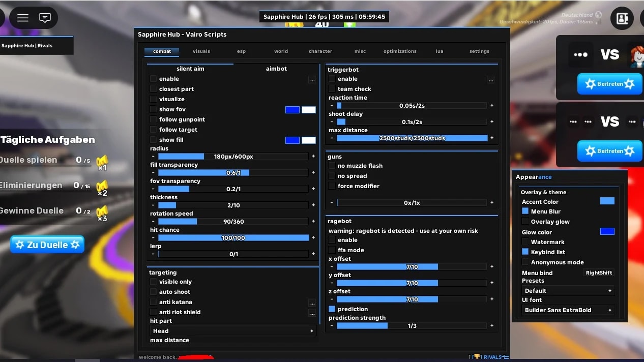Open the optimizations tab
This screenshot has width=644, height=362.
[400, 51]
